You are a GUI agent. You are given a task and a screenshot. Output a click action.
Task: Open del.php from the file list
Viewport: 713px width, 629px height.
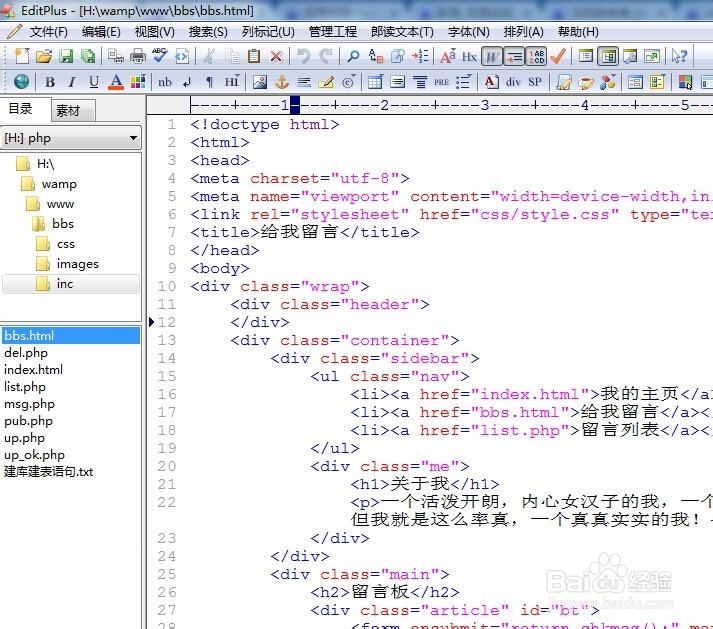(26, 353)
